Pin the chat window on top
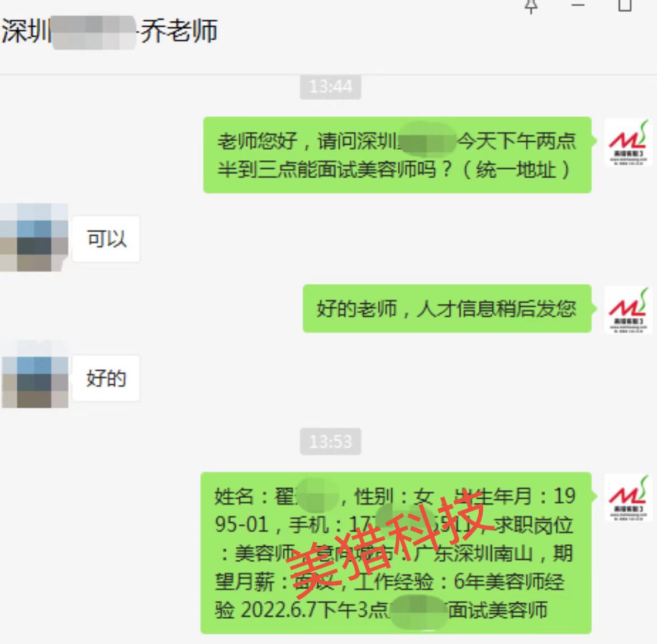The width and height of the screenshot is (657, 644). click(531, 6)
